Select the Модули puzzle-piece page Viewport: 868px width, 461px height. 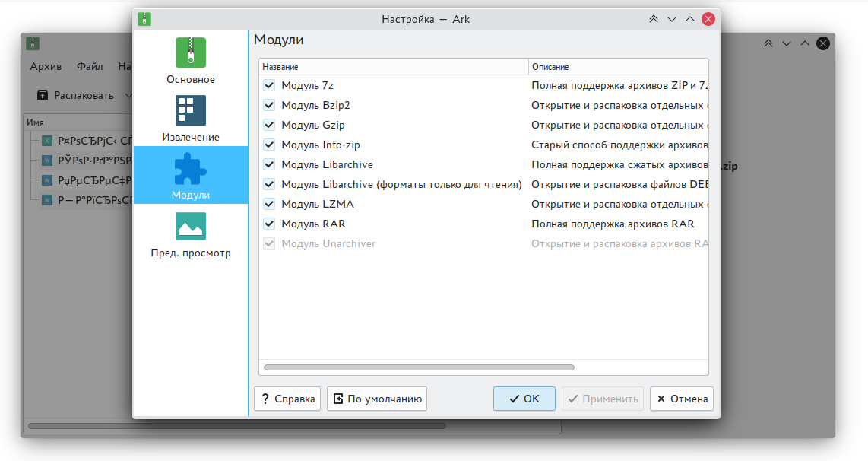[191, 175]
